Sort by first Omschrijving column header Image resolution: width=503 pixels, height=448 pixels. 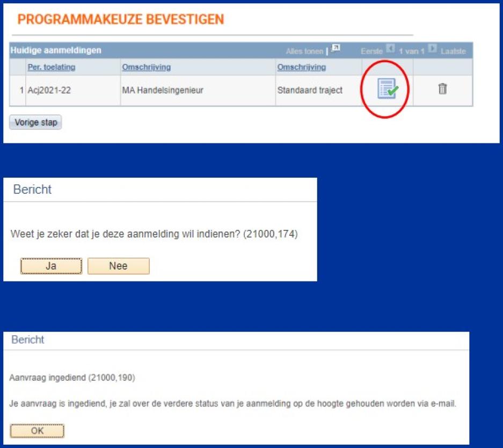coord(146,67)
